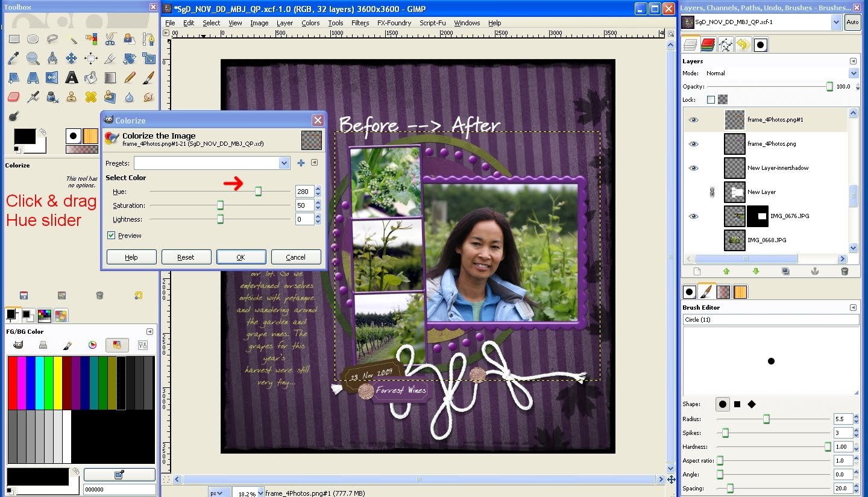
Task: Open the Colors menu
Action: tap(310, 23)
